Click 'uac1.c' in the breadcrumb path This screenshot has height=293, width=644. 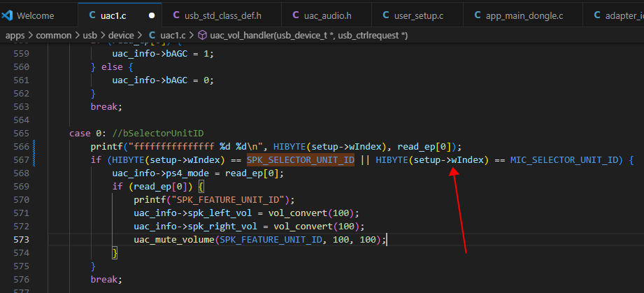[173, 36]
